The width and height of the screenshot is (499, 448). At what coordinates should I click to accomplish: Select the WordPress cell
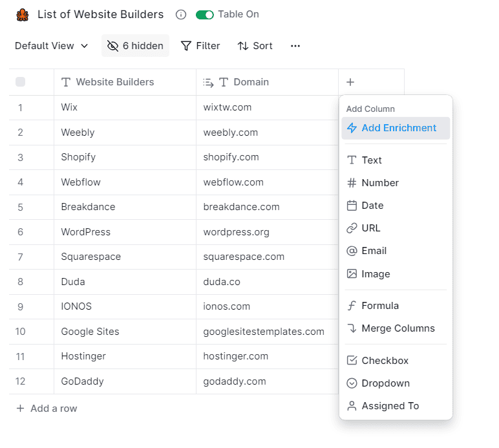click(x=125, y=232)
